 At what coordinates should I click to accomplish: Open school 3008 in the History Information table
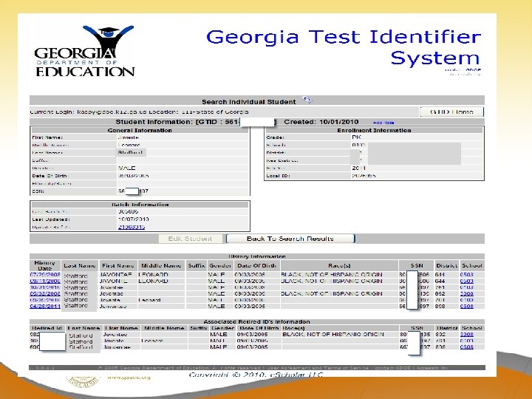pyautogui.click(x=467, y=293)
